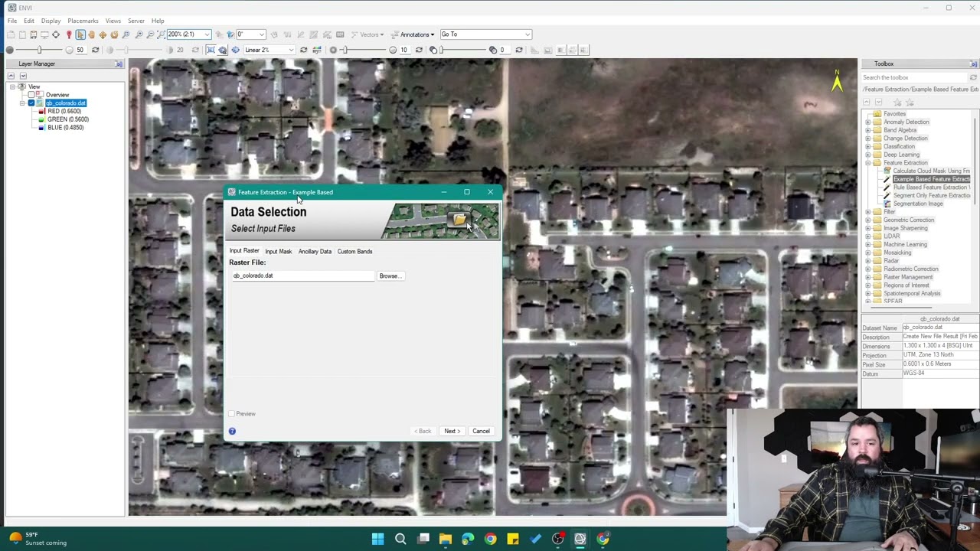
Task: Open the rotation angle 0° dropdown
Action: [x=261, y=34]
